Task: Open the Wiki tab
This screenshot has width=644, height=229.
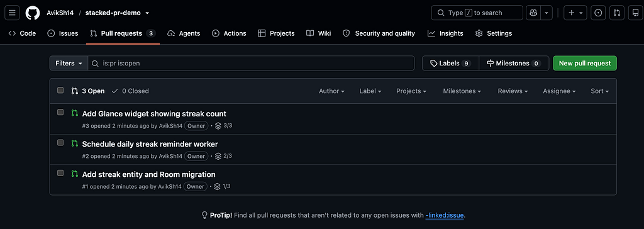Action: point(319,33)
